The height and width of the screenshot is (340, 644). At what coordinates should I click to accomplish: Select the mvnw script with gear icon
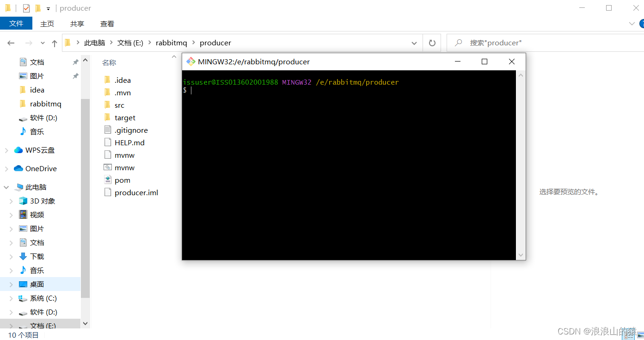pos(124,167)
